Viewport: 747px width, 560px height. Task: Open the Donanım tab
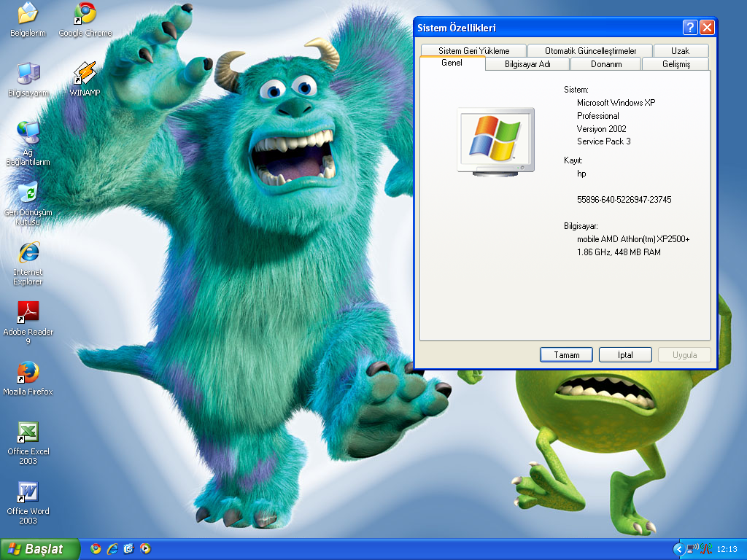pyautogui.click(x=605, y=64)
